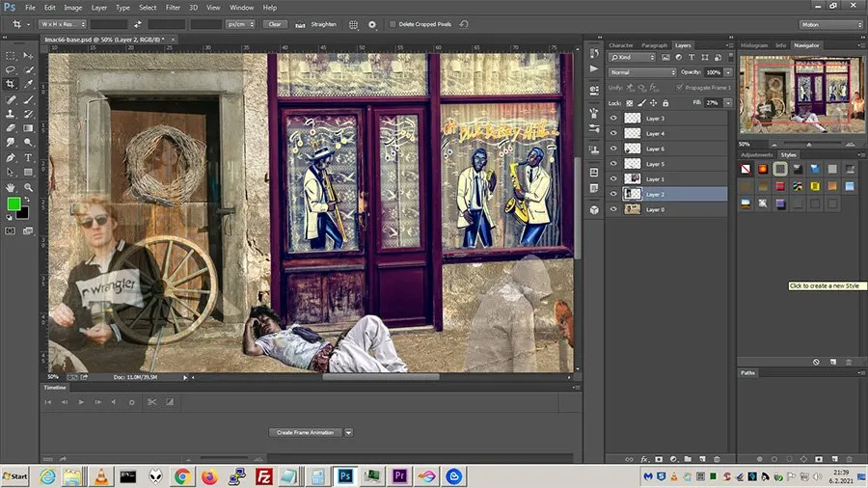Screen dimensions: 868x488
Task: Click the green foreground color swatch
Action: 14,203
